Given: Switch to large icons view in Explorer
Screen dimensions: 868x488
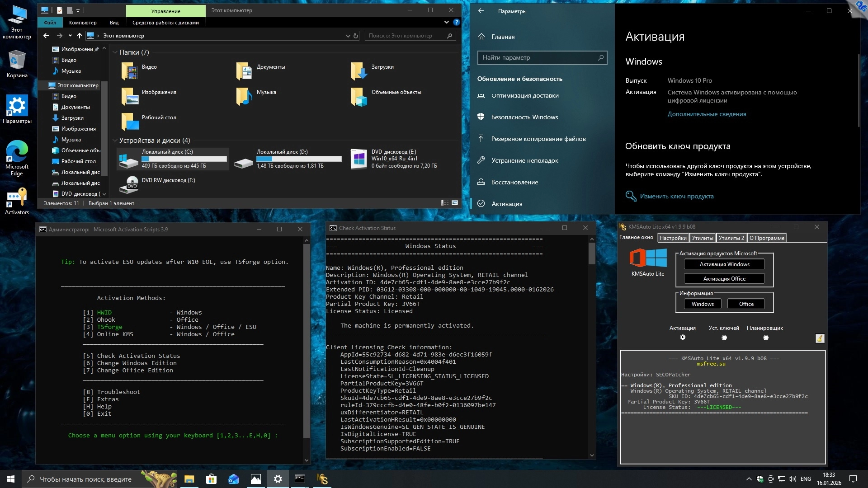Looking at the screenshot, I should pyautogui.click(x=455, y=203).
